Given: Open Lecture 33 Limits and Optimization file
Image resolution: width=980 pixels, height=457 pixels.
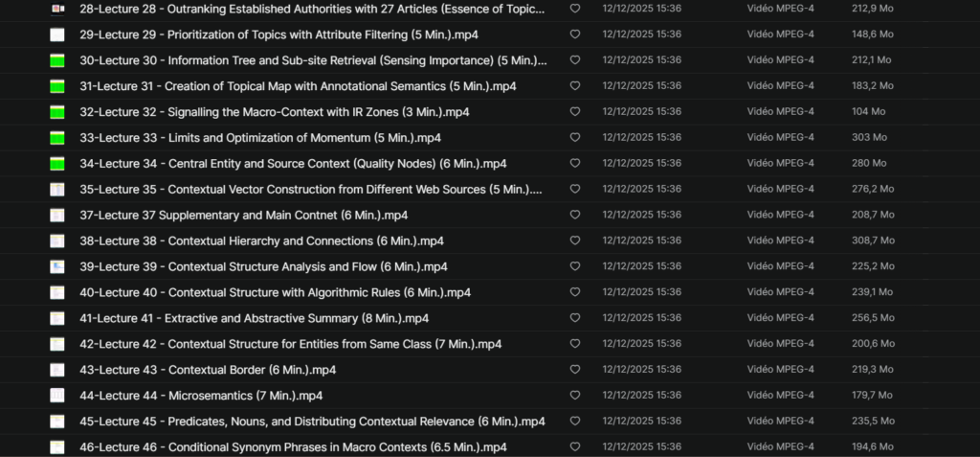Looking at the screenshot, I should coord(260,138).
